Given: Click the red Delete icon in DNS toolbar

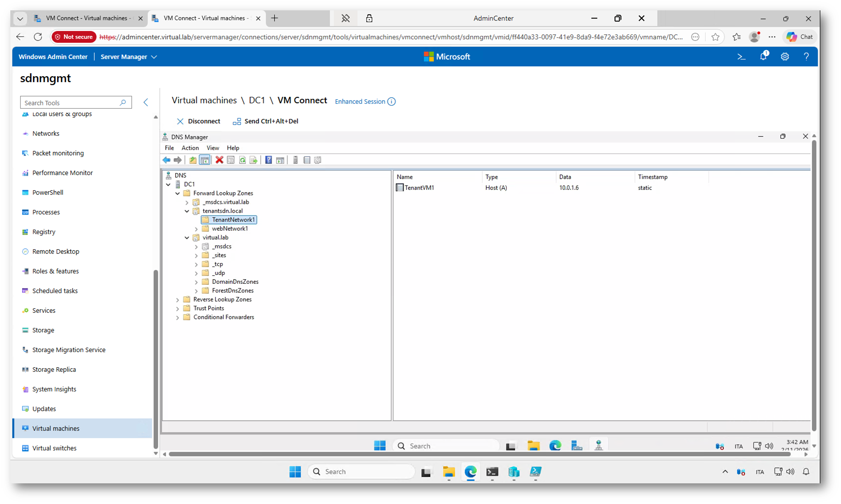Looking at the screenshot, I should pos(219,160).
